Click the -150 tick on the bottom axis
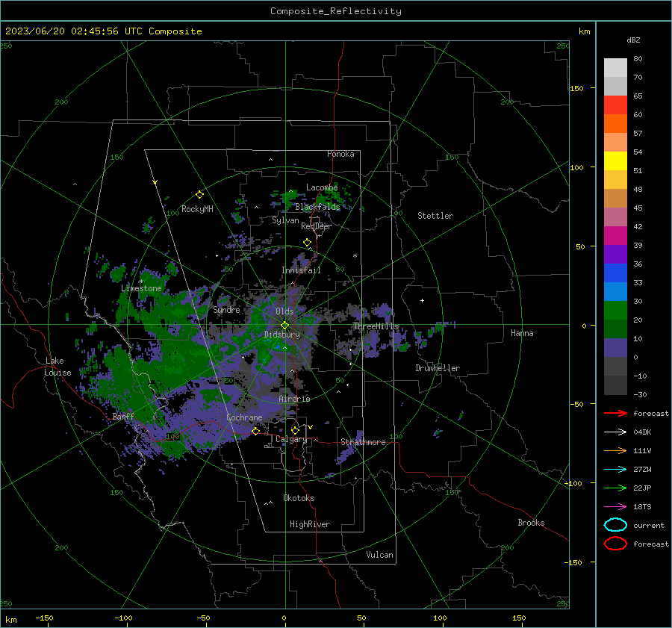672x628 pixels. 44,618
